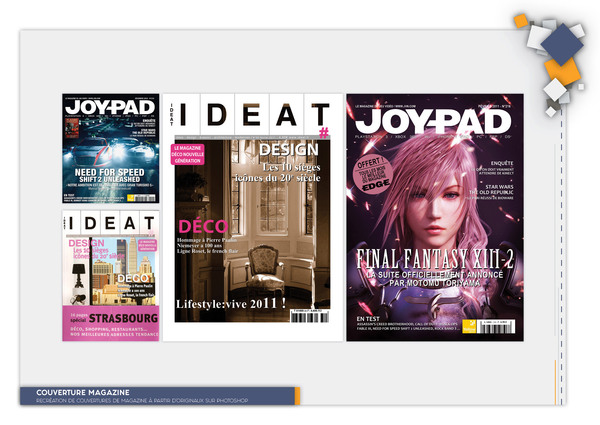Click the 'LE MAGAZINE DÉCO NOUVELLE GÉNÉRATION' pink badge

188,155
